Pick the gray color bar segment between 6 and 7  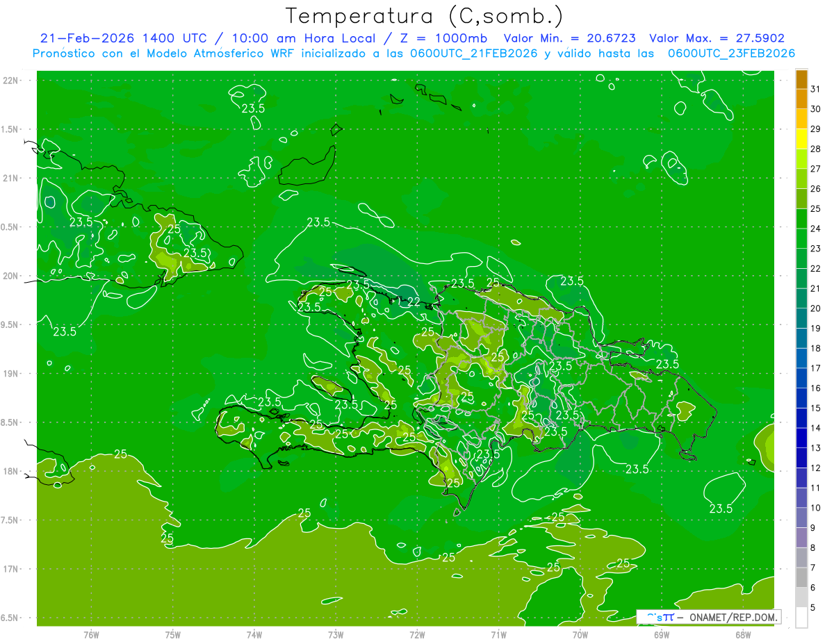tap(801, 578)
